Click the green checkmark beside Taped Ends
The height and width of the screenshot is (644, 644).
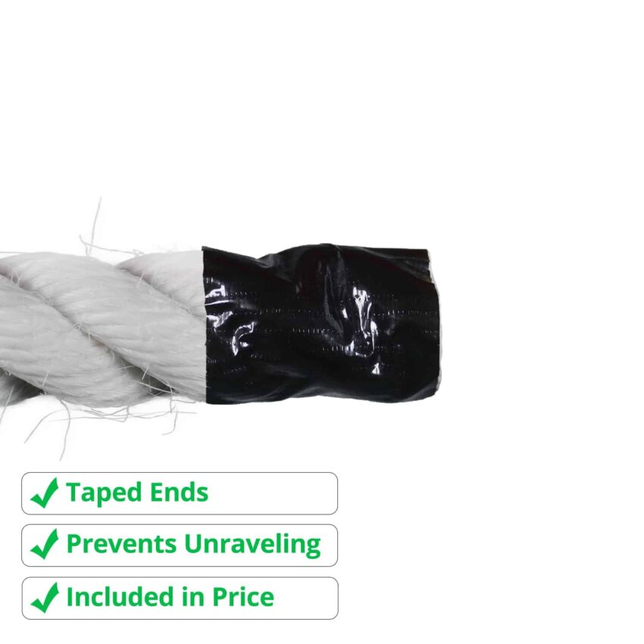point(45,493)
